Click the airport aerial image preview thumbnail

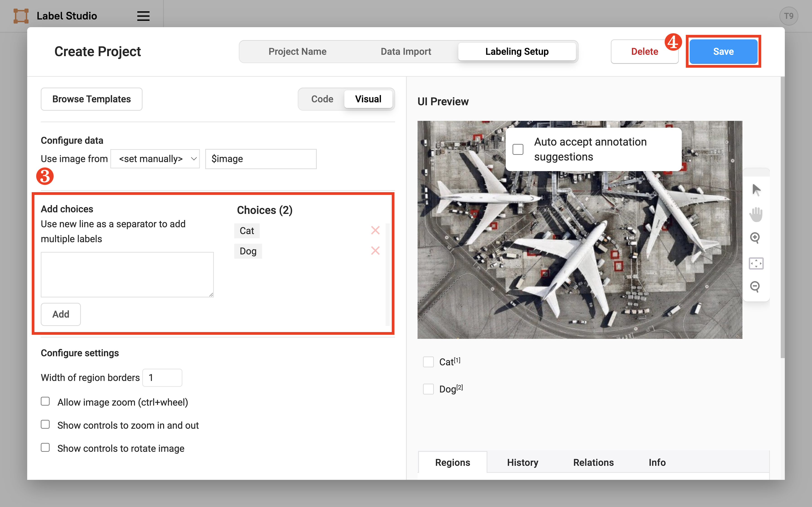pyautogui.click(x=580, y=230)
